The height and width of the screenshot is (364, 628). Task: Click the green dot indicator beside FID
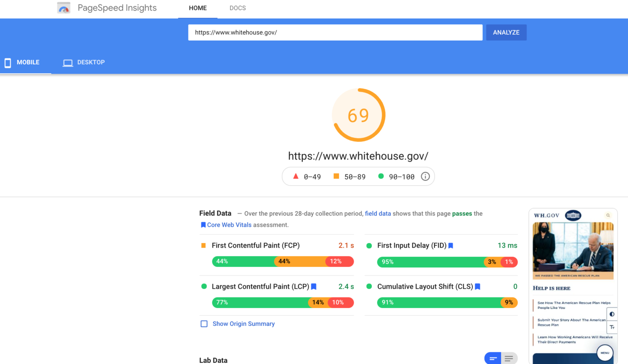click(x=369, y=246)
